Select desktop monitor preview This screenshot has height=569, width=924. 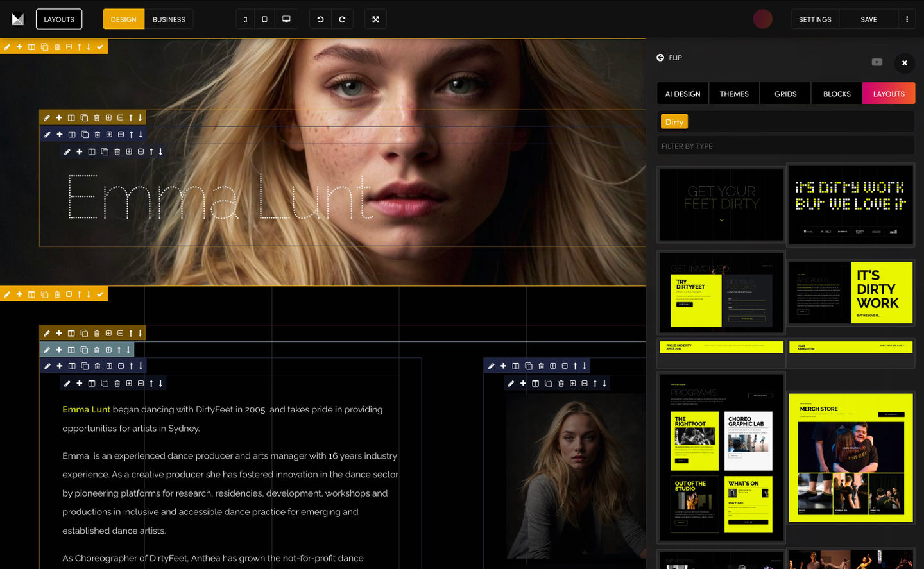click(x=286, y=19)
